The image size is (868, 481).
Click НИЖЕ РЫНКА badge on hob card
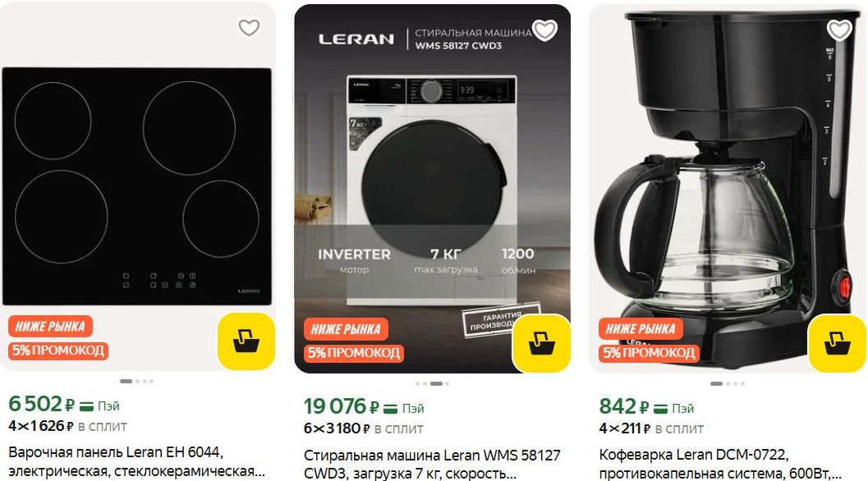coord(50,327)
